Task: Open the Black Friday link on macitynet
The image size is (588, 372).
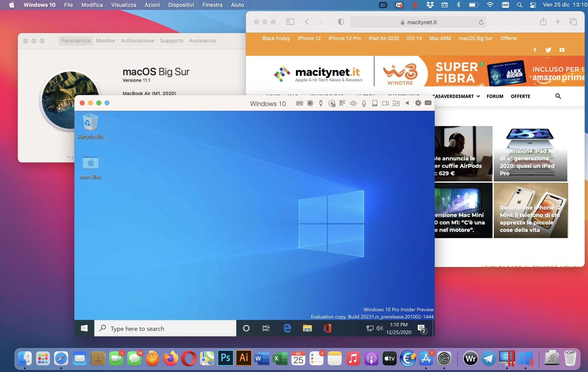Action: (276, 38)
